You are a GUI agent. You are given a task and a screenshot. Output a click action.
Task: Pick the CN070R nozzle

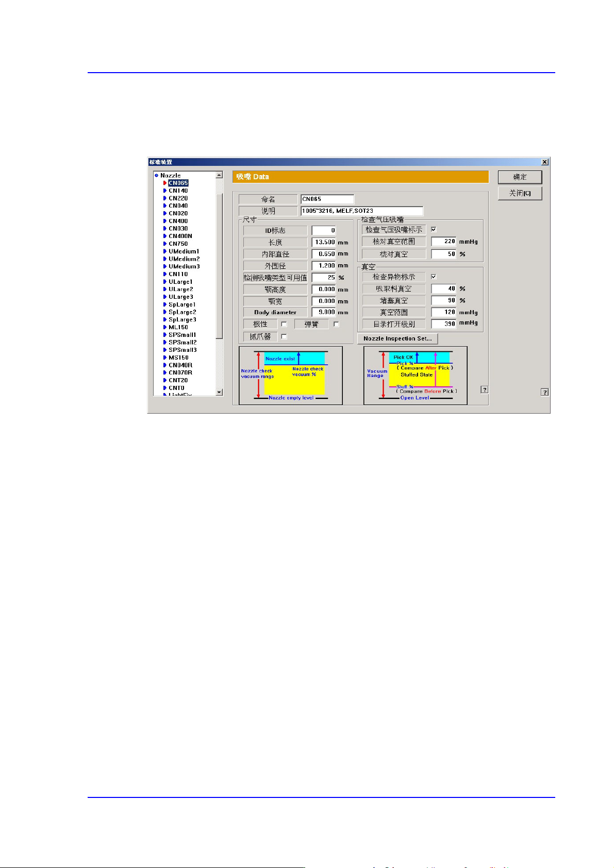coord(180,372)
